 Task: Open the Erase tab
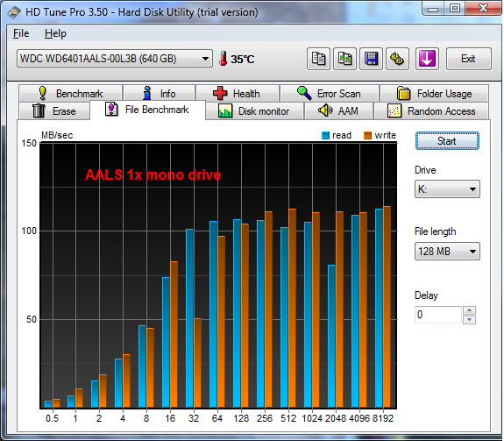pyautogui.click(x=54, y=111)
